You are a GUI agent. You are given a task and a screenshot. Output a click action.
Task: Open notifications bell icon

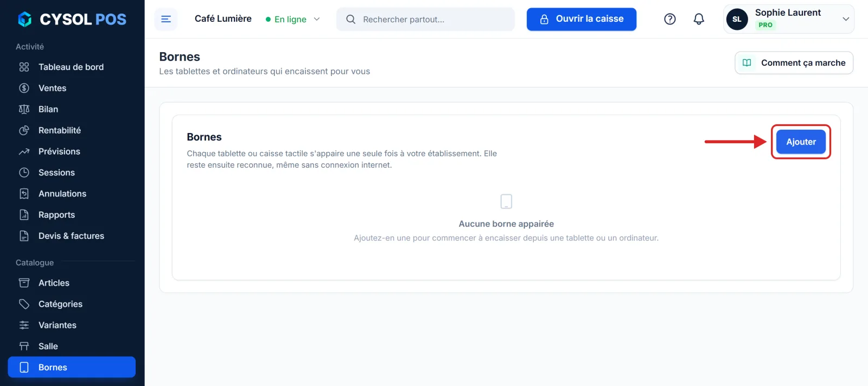point(699,19)
